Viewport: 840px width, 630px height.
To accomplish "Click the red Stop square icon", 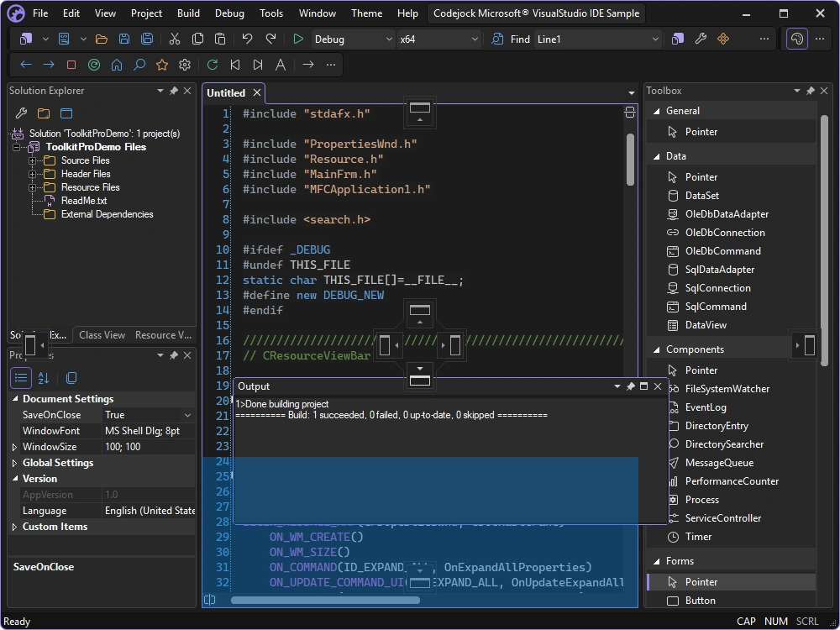I will pyautogui.click(x=71, y=65).
